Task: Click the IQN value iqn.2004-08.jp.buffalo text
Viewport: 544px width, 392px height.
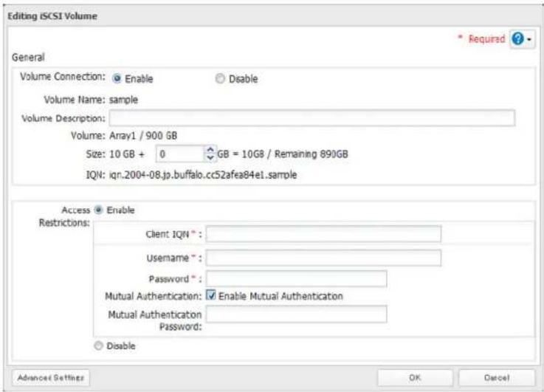Action: [x=203, y=174]
